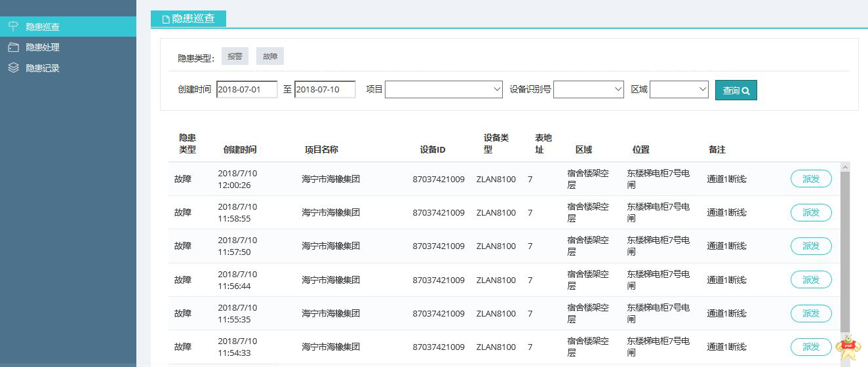Image resolution: width=868 pixels, height=367 pixels.
Task: Click the 隐患处理 folder icon in sidebar
Action: coord(13,47)
